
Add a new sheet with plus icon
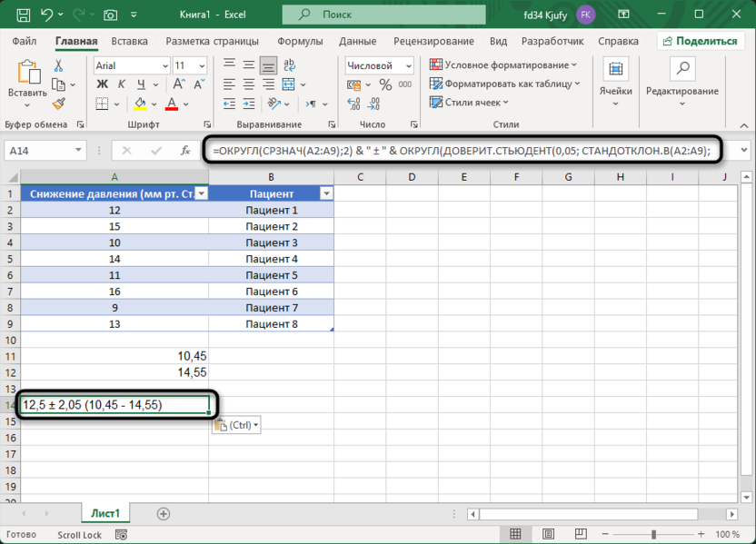click(164, 514)
